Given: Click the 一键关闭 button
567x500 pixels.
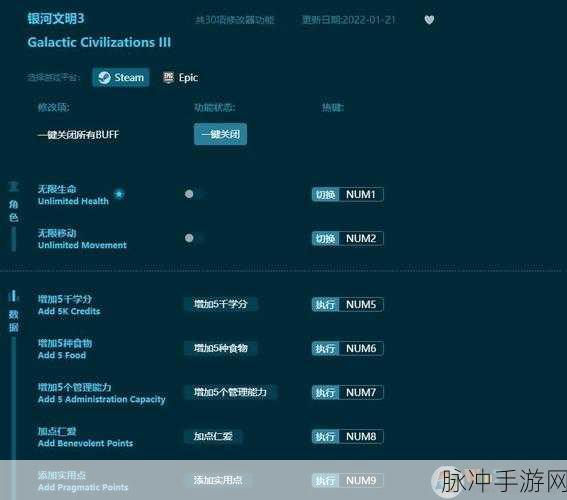Looking at the screenshot, I should click(220, 134).
